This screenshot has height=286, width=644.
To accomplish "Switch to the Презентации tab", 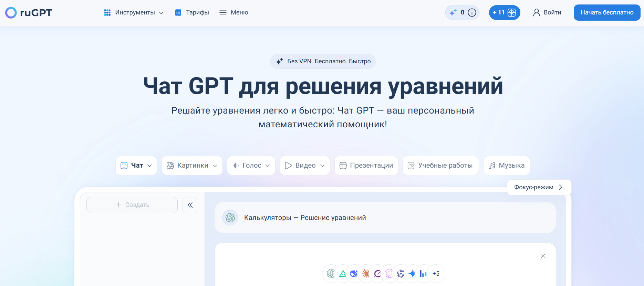I will (366, 166).
